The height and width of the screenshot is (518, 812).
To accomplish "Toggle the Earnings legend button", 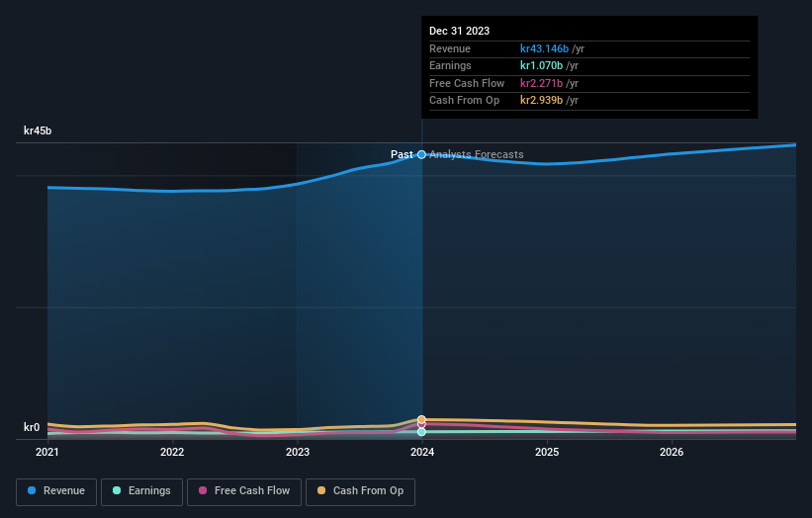I will point(141,491).
